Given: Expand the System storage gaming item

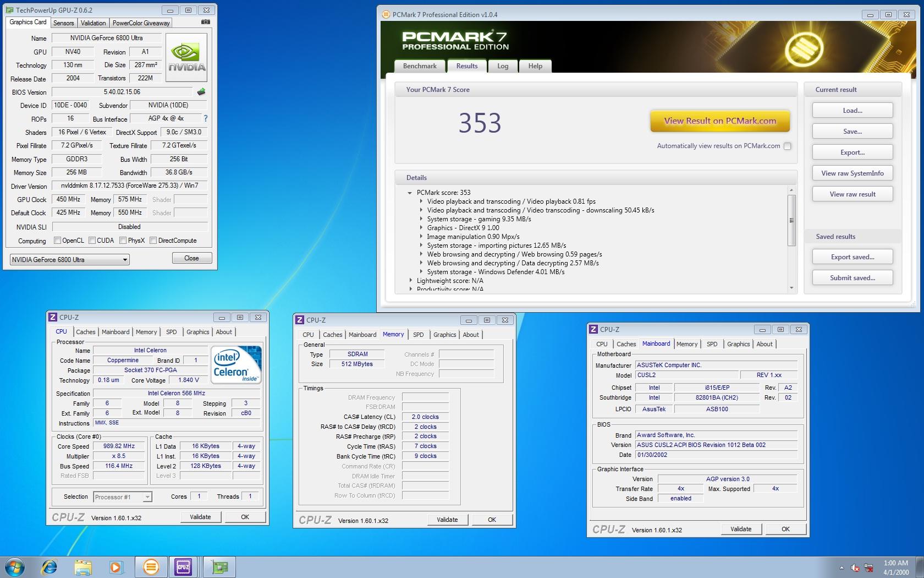Looking at the screenshot, I should [421, 219].
